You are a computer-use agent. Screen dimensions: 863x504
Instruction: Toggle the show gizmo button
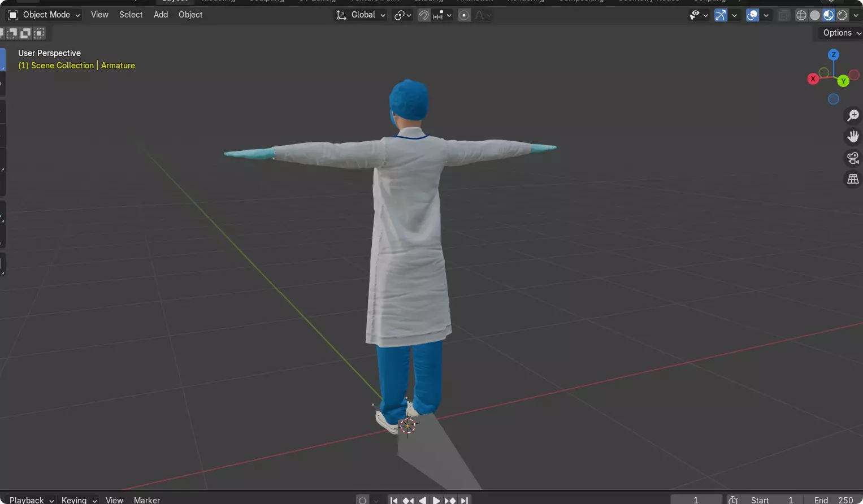click(721, 15)
